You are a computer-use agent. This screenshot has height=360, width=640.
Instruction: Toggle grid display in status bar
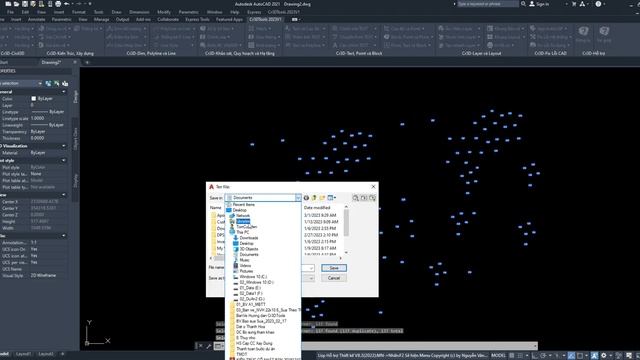pos(511,356)
